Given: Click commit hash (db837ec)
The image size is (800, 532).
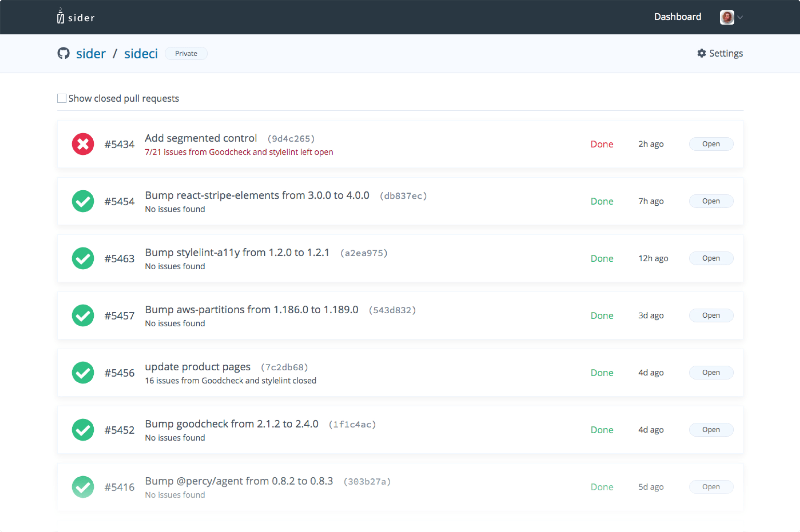Looking at the screenshot, I should click(403, 195).
